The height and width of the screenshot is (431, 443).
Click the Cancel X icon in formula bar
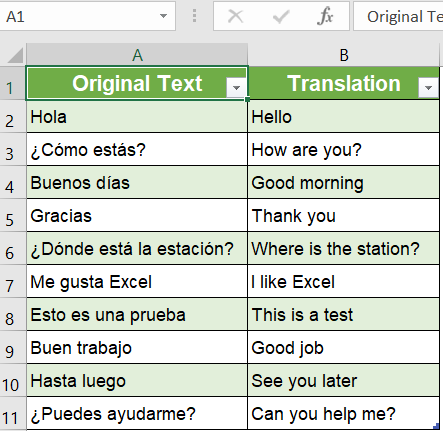click(x=235, y=16)
